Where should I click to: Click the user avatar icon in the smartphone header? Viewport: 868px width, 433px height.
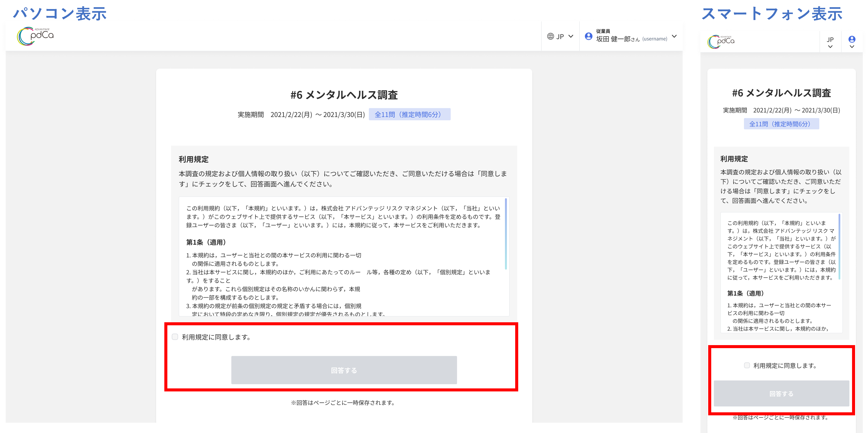pyautogui.click(x=852, y=39)
